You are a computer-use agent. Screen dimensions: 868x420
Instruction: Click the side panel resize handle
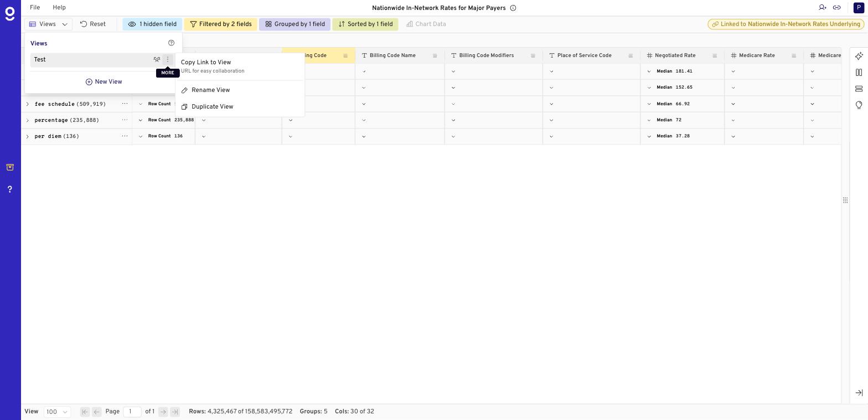pos(845,200)
